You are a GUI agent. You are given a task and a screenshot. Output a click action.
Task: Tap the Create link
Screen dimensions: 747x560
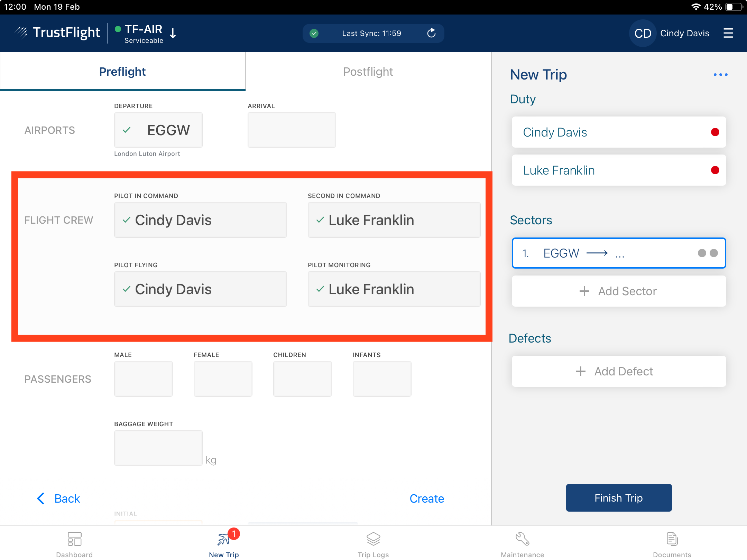click(426, 498)
